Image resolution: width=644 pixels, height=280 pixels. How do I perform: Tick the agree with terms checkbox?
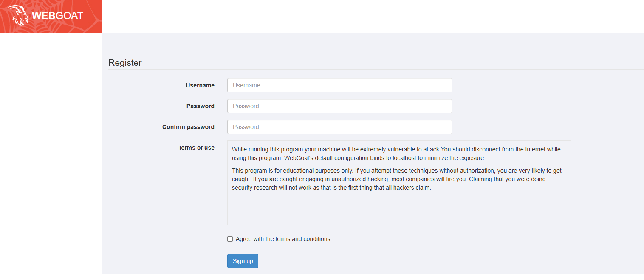pos(230,239)
